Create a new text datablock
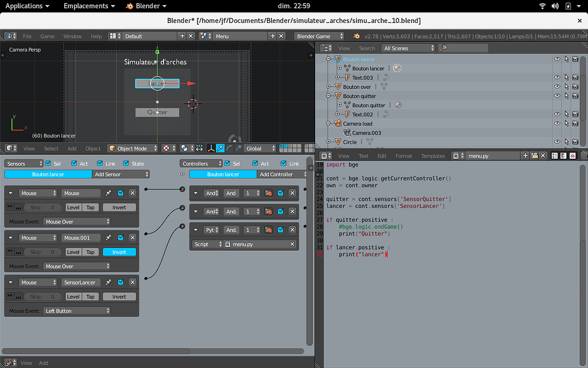This screenshot has width=588, height=368. (x=525, y=156)
